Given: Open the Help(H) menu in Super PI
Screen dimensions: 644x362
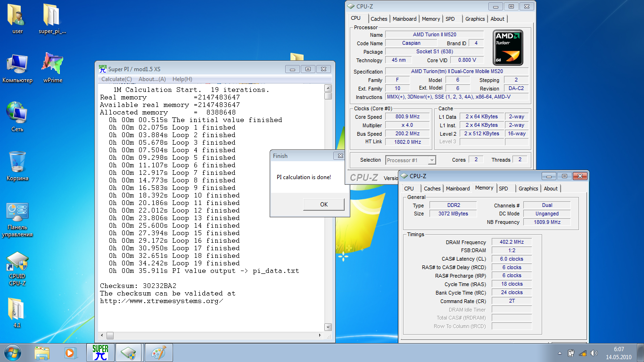Looking at the screenshot, I should click(182, 79).
